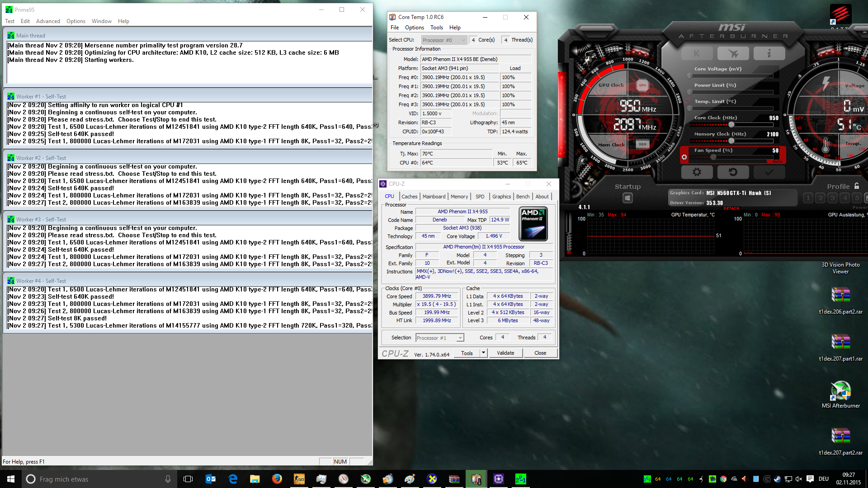Open the Prime95 Options menu
The image size is (868, 488).
point(76,21)
